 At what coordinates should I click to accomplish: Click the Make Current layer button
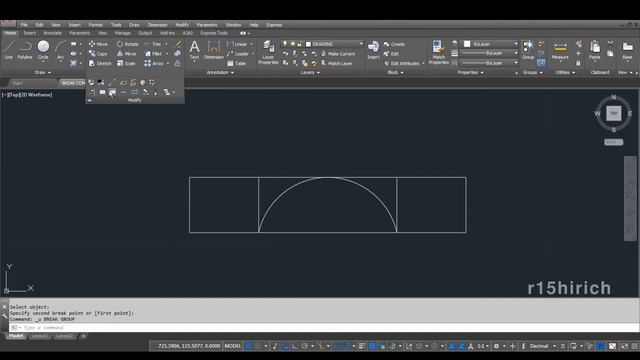(338, 54)
